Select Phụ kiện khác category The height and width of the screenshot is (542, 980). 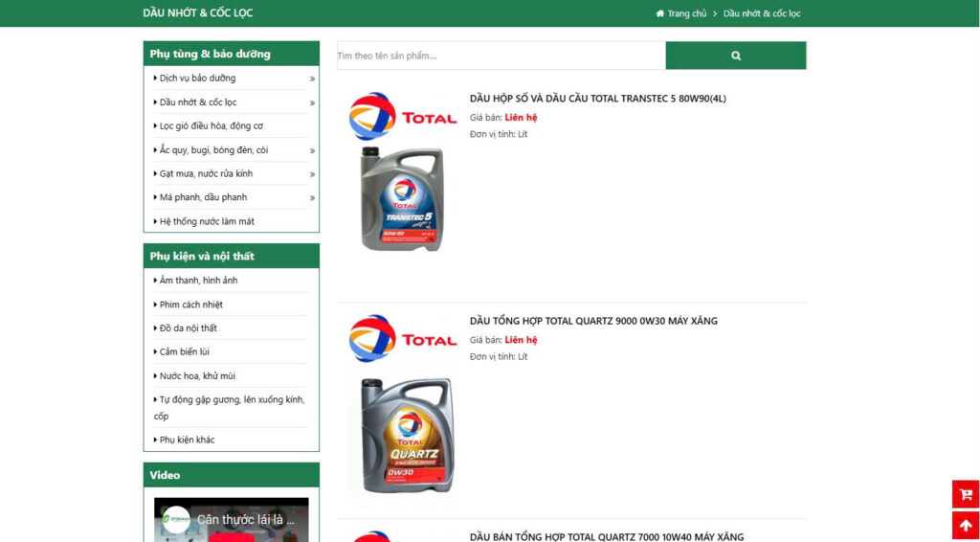[x=187, y=440]
